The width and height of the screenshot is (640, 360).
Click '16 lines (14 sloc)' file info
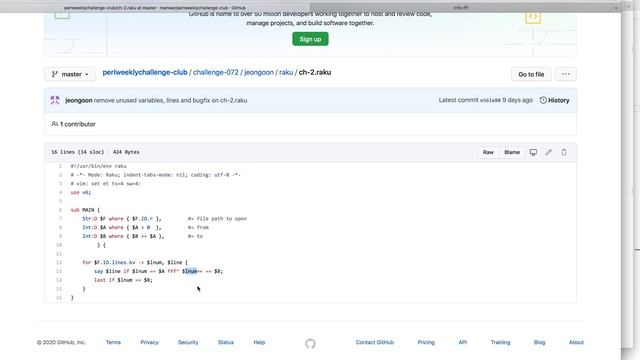(78, 152)
